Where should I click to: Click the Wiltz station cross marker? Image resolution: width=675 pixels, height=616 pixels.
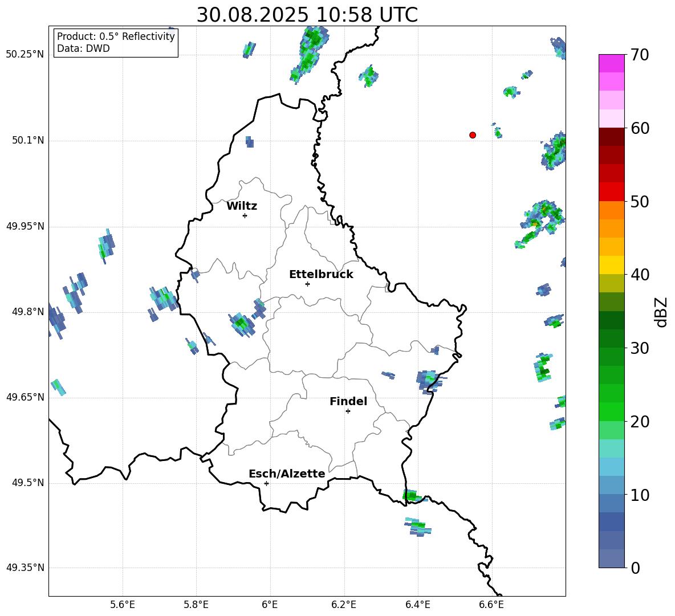coord(245,215)
